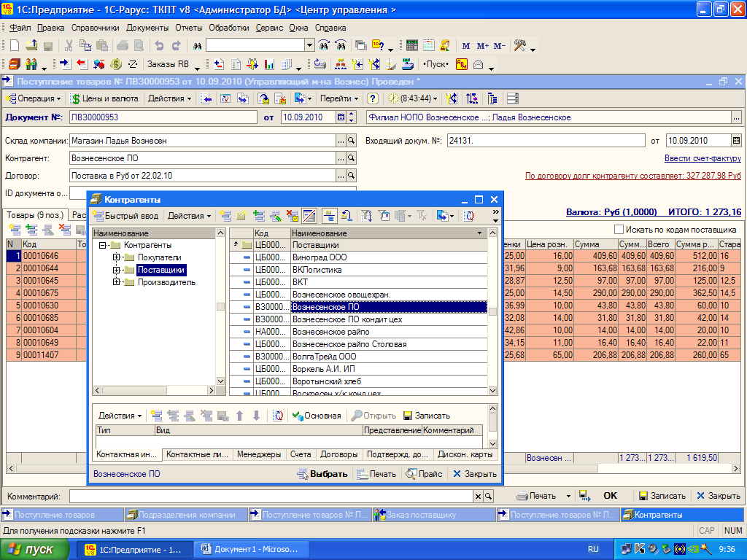Click the Undo arrow icon

click(159, 46)
